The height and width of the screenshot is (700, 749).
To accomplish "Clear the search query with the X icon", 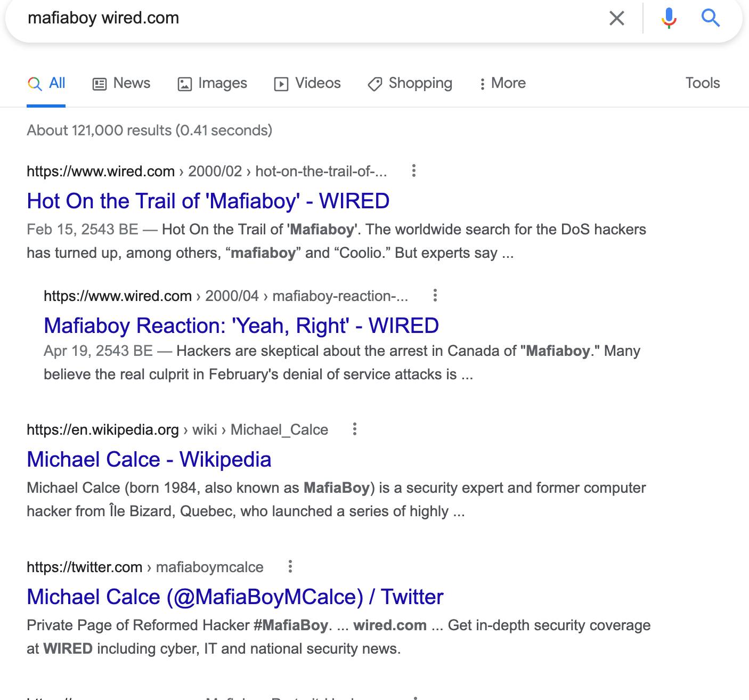I will (616, 19).
